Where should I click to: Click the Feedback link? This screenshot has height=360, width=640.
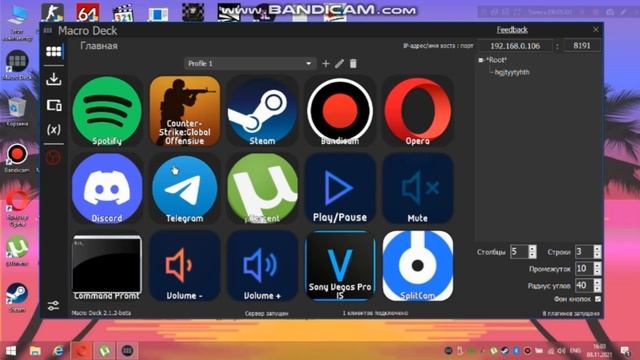tap(512, 30)
